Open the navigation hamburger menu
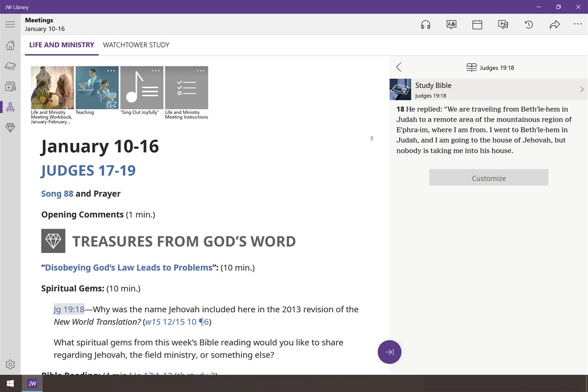Screen dimensions: 588x392 [10, 24]
